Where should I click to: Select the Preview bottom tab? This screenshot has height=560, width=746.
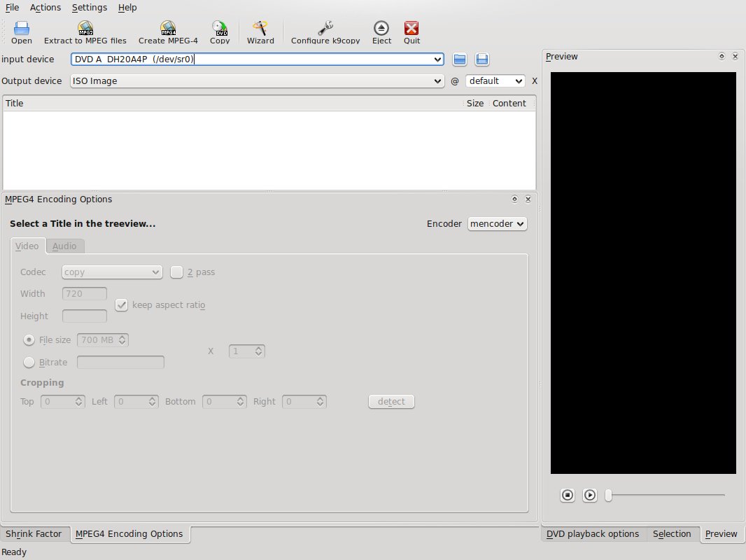pyautogui.click(x=722, y=534)
